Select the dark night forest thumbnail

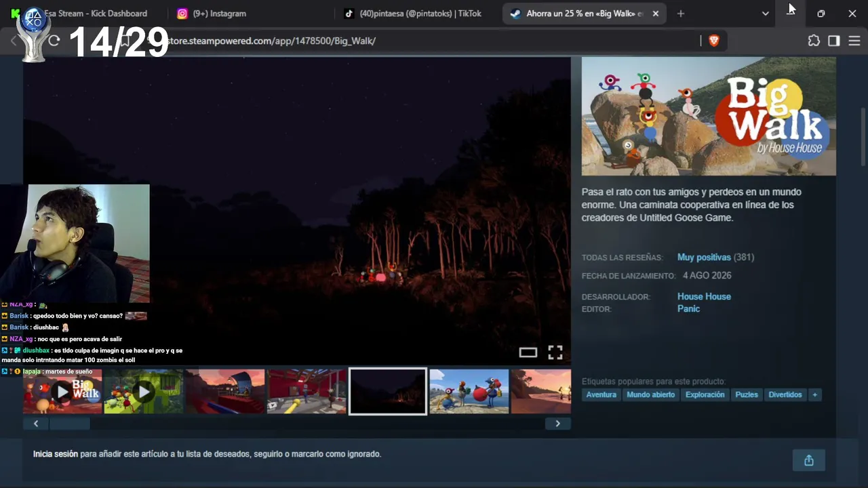pyautogui.click(x=388, y=391)
